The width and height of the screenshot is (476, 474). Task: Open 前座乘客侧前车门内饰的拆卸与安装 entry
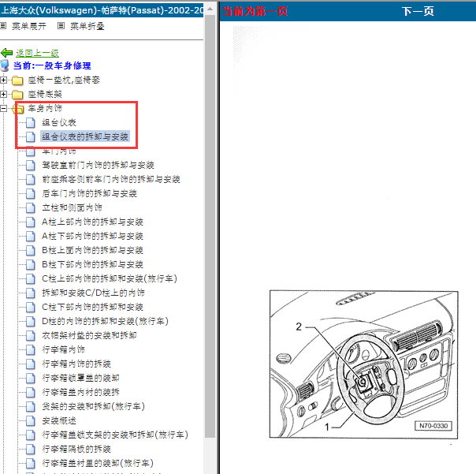click(x=111, y=180)
